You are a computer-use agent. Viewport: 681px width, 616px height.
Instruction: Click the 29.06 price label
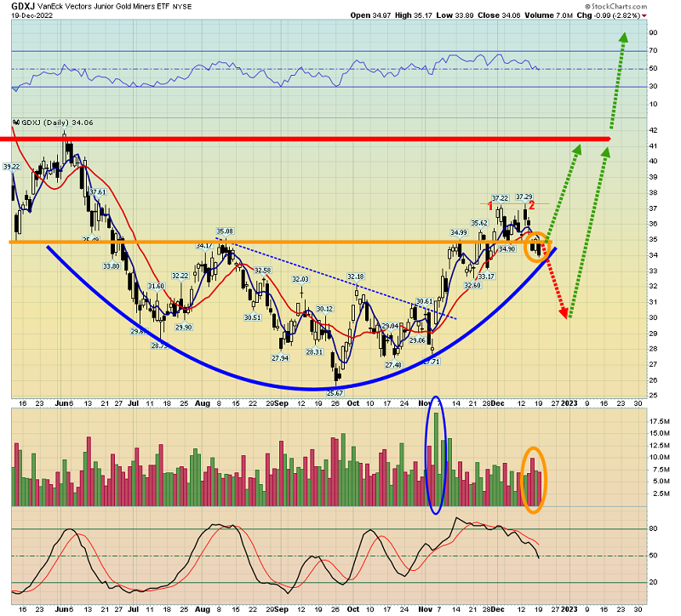pyautogui.click(x=417, y=340)
